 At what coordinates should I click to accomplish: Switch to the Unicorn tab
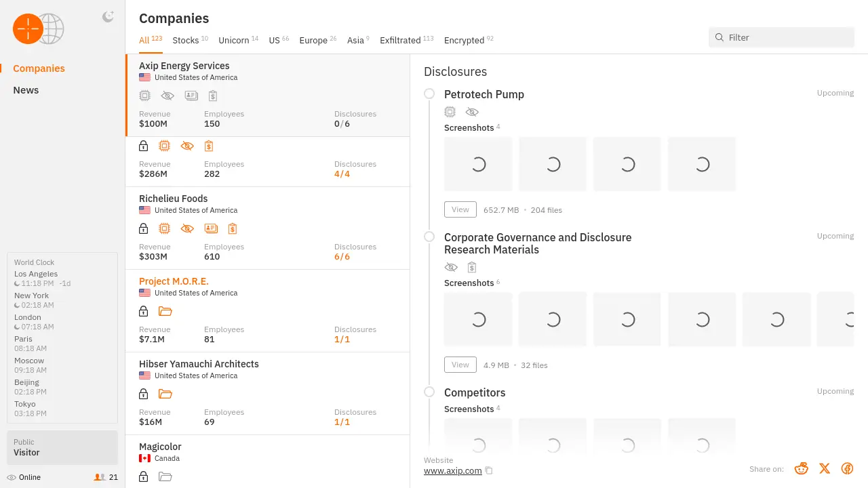(234, 40)
